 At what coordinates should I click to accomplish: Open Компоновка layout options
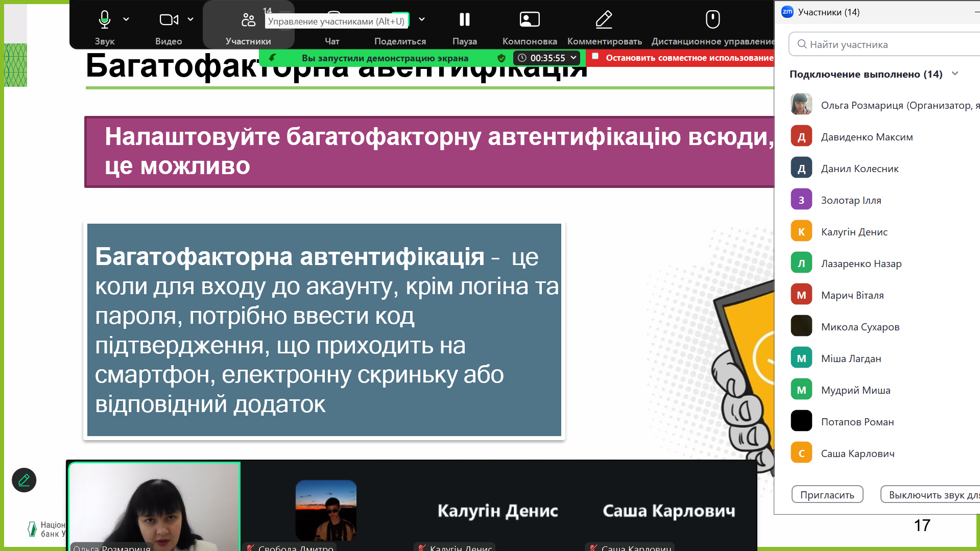coord(529,20)
